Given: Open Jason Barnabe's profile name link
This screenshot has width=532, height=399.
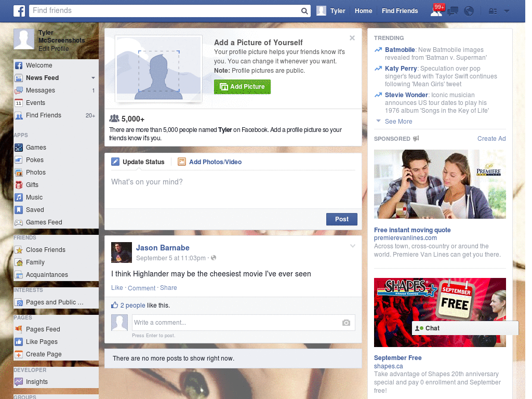Looking at the screenshot, I should point(163,248).
